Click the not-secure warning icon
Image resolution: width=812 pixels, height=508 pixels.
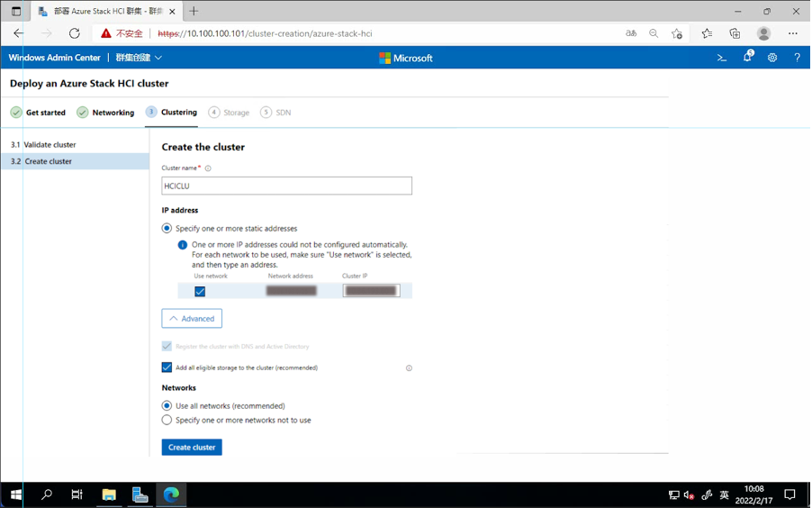[x=106, y=33]
